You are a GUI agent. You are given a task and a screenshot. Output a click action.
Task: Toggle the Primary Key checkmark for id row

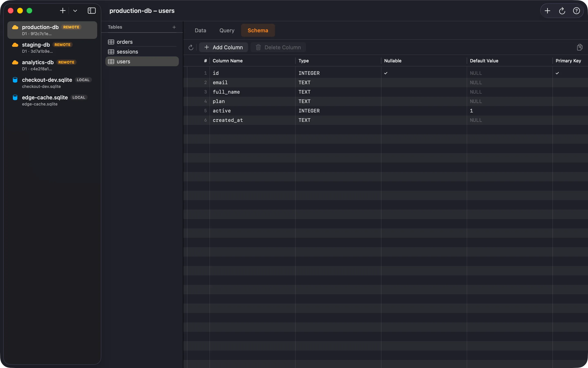tap(557, 73)
